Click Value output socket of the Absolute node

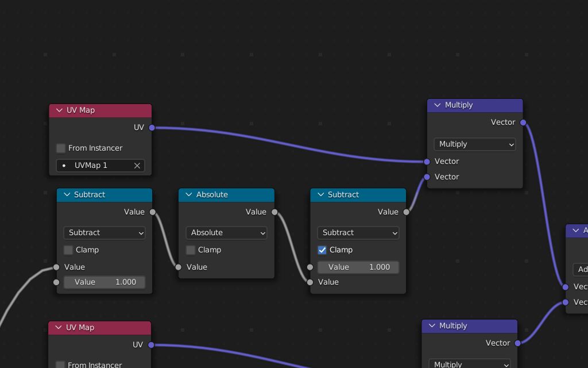coord(275,212)
